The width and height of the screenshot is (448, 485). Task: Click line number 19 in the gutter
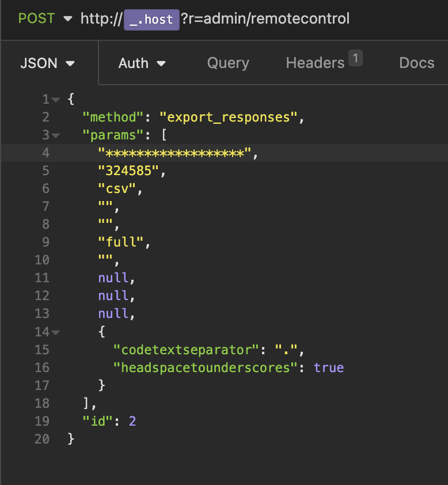43,421
